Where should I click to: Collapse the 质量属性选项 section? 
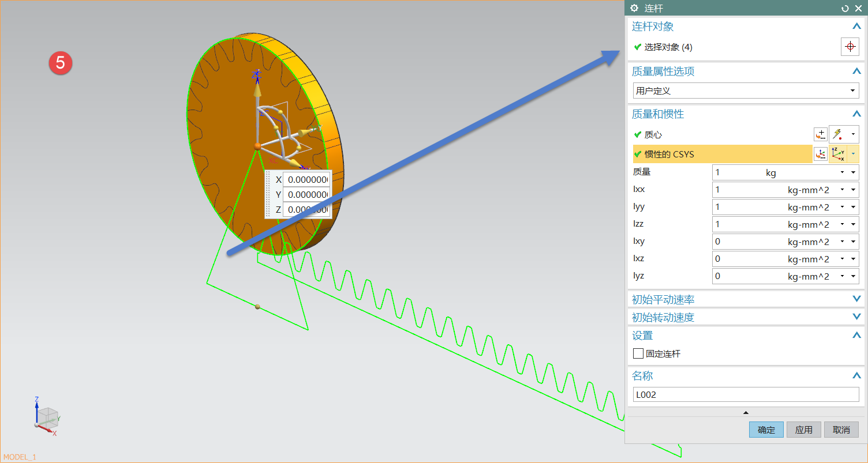856,71
